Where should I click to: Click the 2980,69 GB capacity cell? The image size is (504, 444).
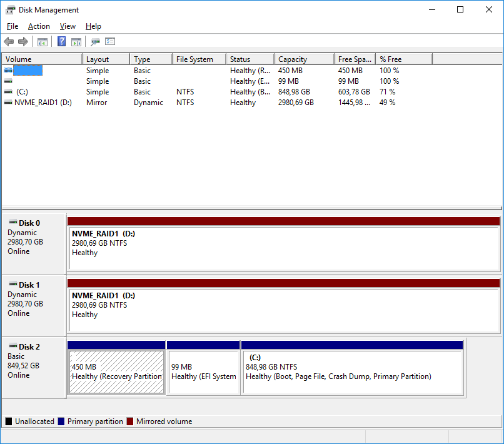tap(296, 103)
